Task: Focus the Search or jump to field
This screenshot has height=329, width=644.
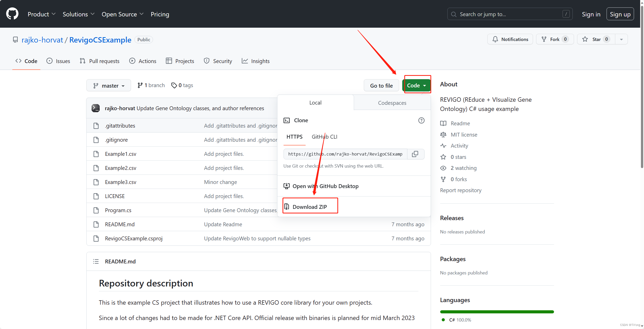Action: [510, 14]
